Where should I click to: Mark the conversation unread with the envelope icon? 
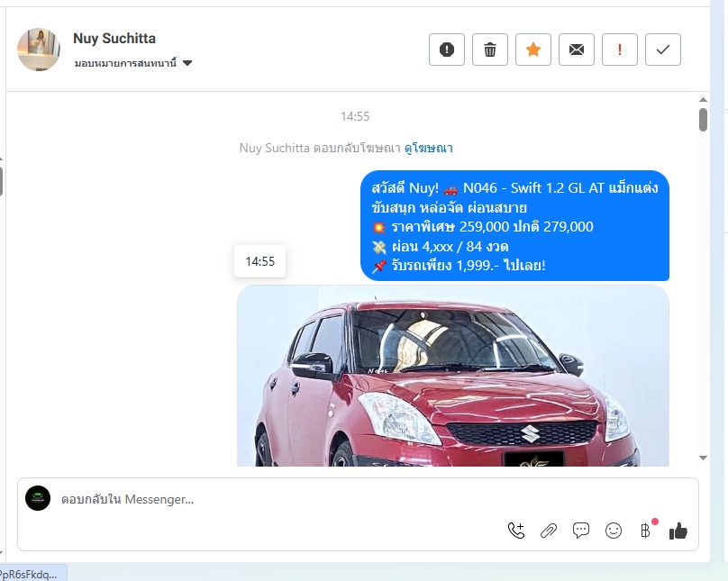coord(576,50)
